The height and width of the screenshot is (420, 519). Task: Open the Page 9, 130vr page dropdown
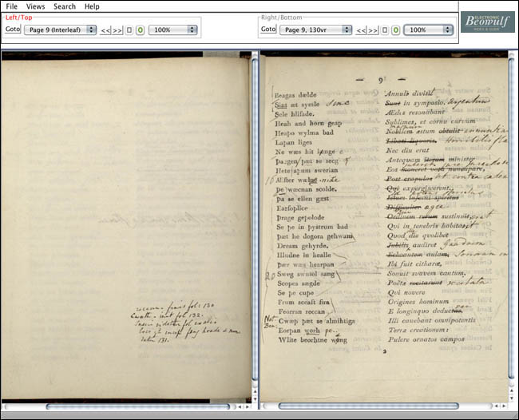[x=315, y=30]
